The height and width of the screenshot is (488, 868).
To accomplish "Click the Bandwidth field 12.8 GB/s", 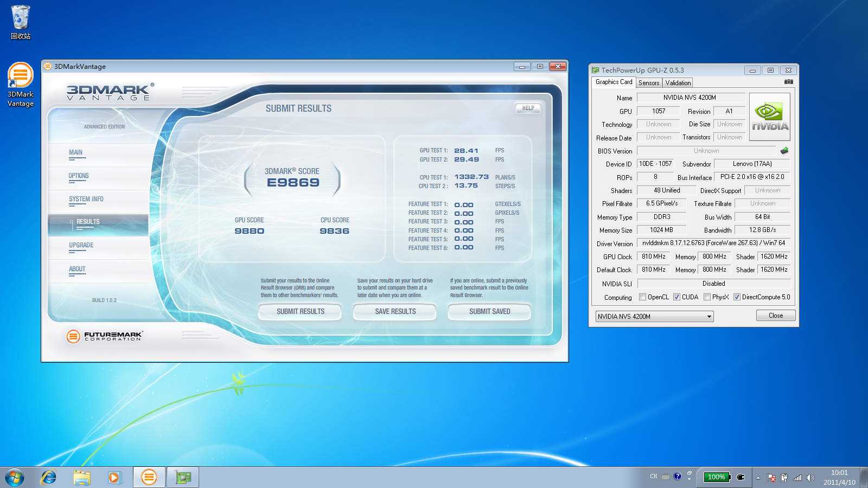I will coord(762,230).
